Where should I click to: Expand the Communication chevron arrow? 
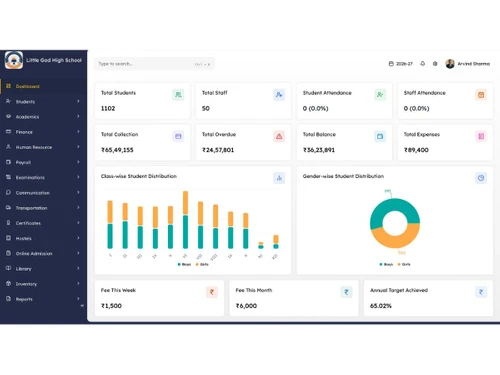[x=78, y=192]
